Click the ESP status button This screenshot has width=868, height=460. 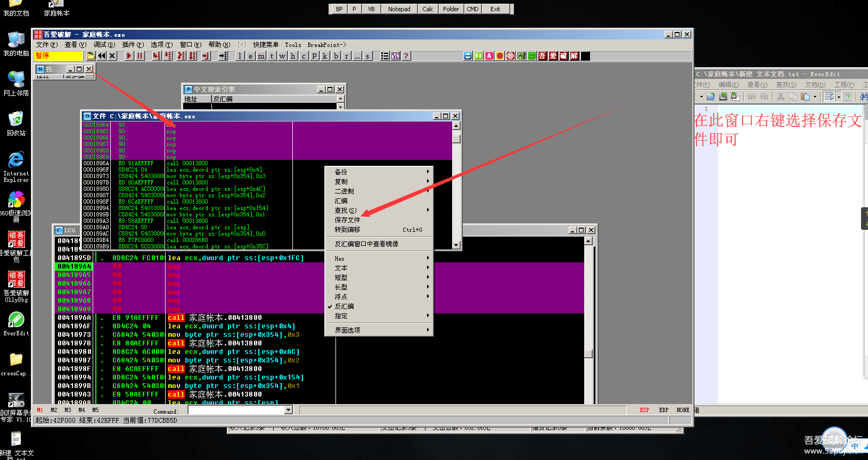(644, 410)
